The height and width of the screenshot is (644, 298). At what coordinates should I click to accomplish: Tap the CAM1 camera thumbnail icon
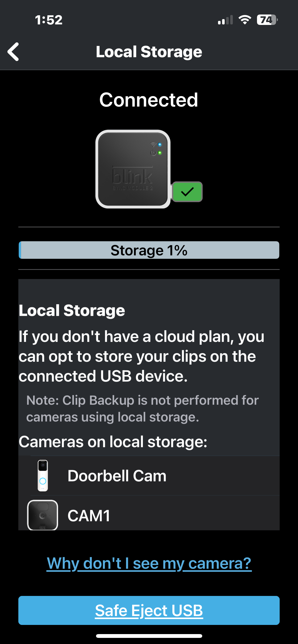click(43, 515)
